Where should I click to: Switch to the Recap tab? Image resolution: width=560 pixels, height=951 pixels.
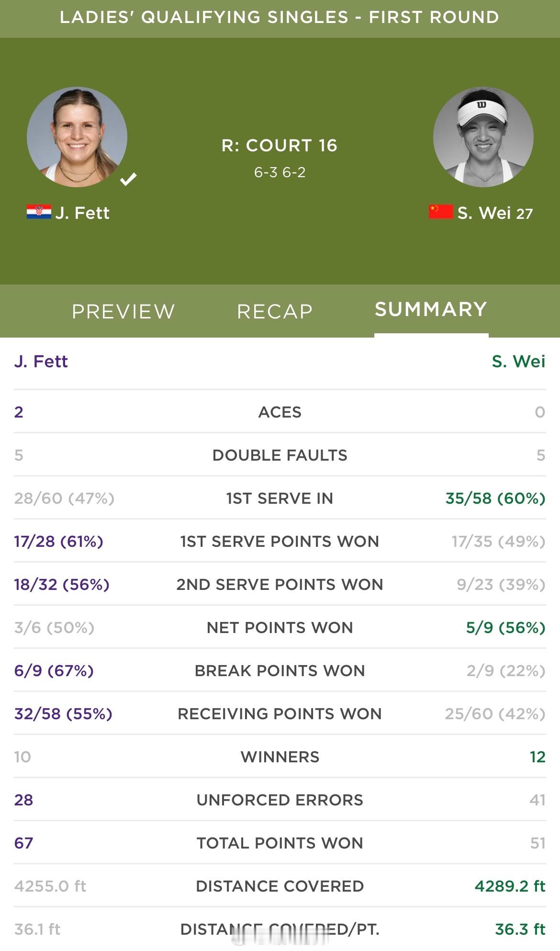point(275,311)
